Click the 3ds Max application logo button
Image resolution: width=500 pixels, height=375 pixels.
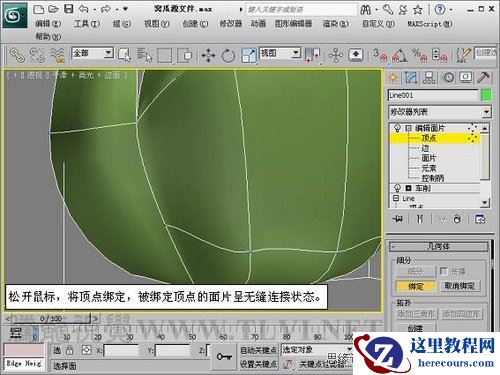[x=15, y=15]
